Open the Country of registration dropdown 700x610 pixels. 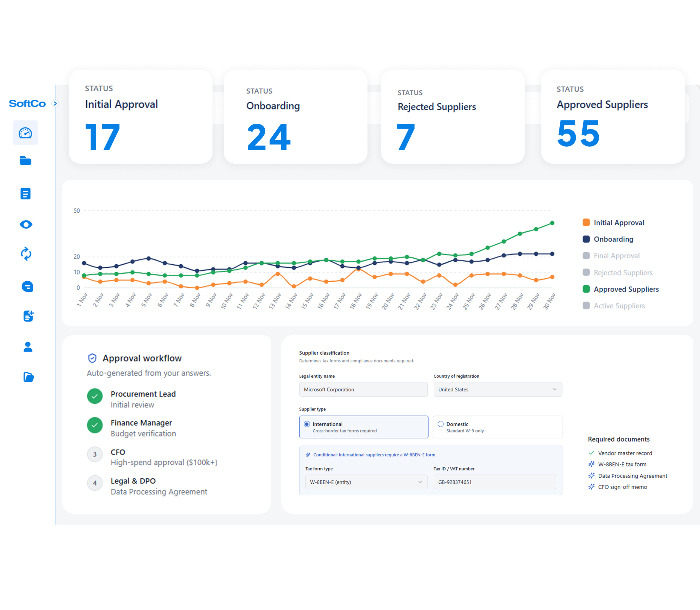[497, 389]
